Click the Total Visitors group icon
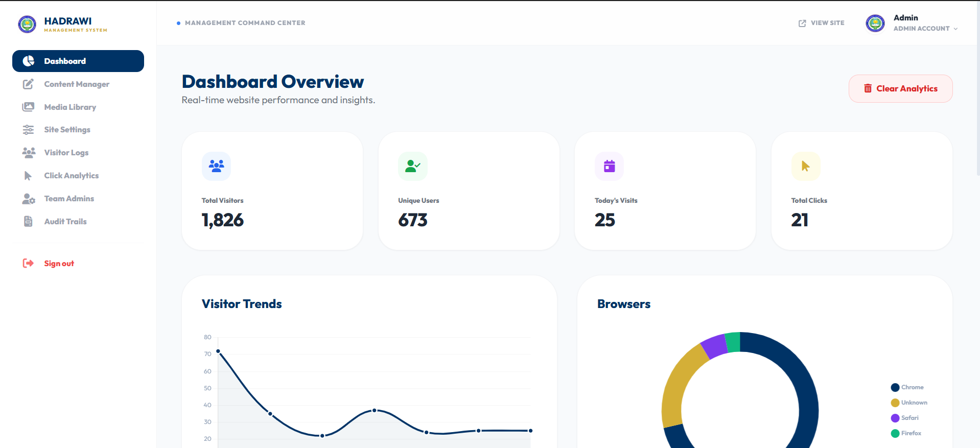This screenshot has width=980, height=448. (x=217, y=166)
